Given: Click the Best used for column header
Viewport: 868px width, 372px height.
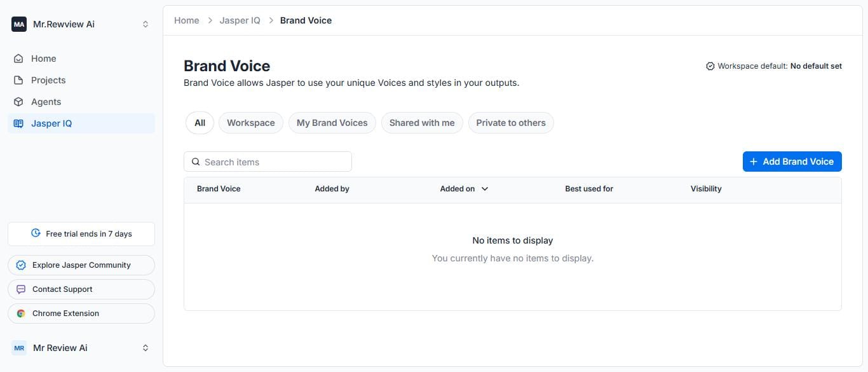Looking at the screenshot, I should pos(589,189).
